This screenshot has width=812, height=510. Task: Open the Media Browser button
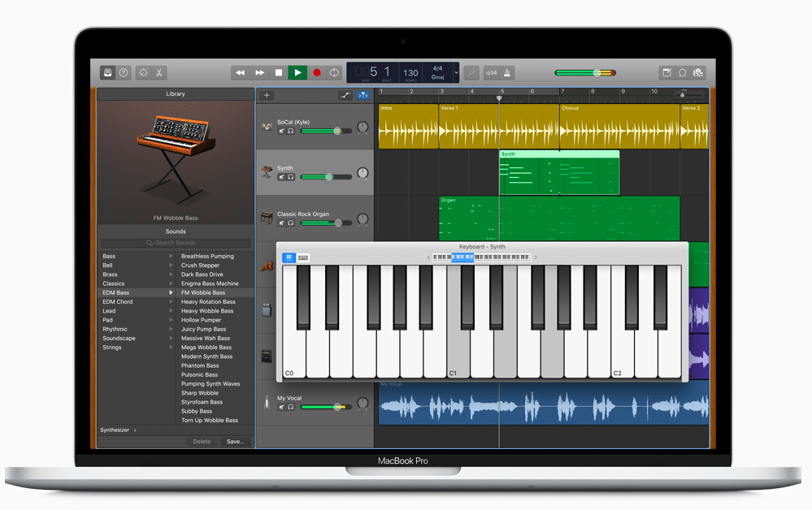(698, 72)
